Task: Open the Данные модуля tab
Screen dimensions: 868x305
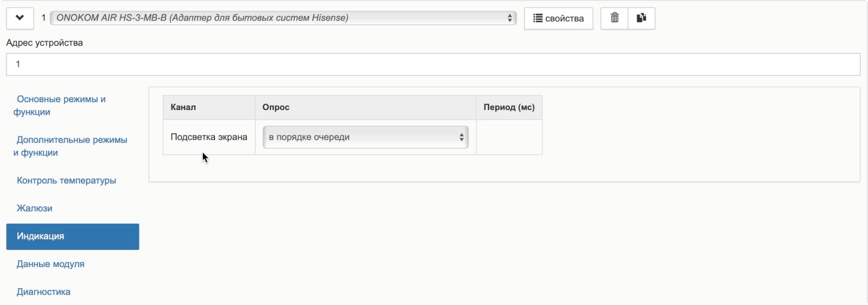Action: [51, 264]
